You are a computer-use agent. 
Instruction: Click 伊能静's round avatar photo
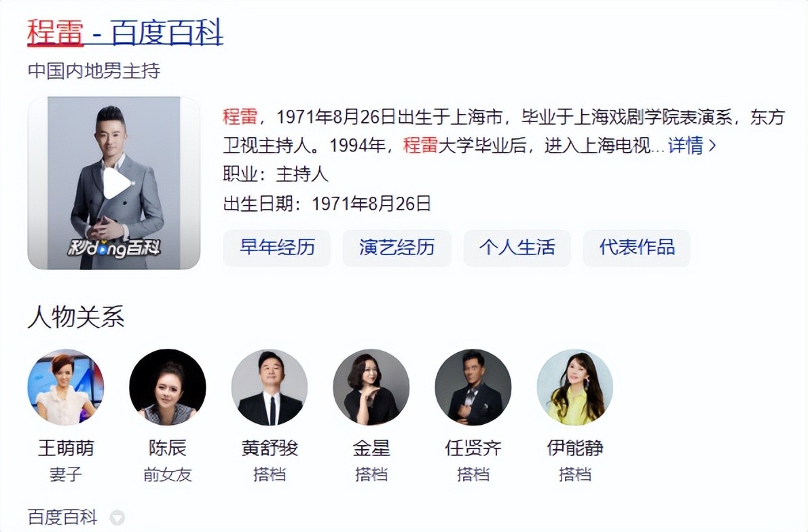pos(574,387)
